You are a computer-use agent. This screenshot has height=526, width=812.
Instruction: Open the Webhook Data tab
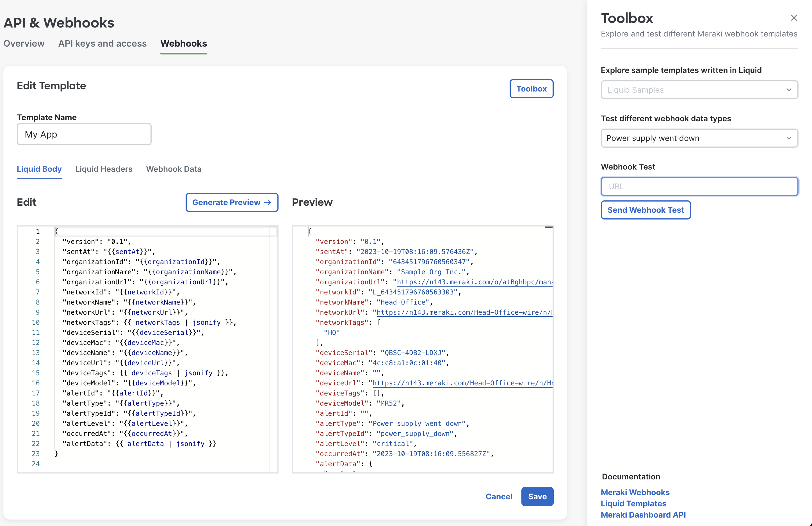tap(174, 169)
